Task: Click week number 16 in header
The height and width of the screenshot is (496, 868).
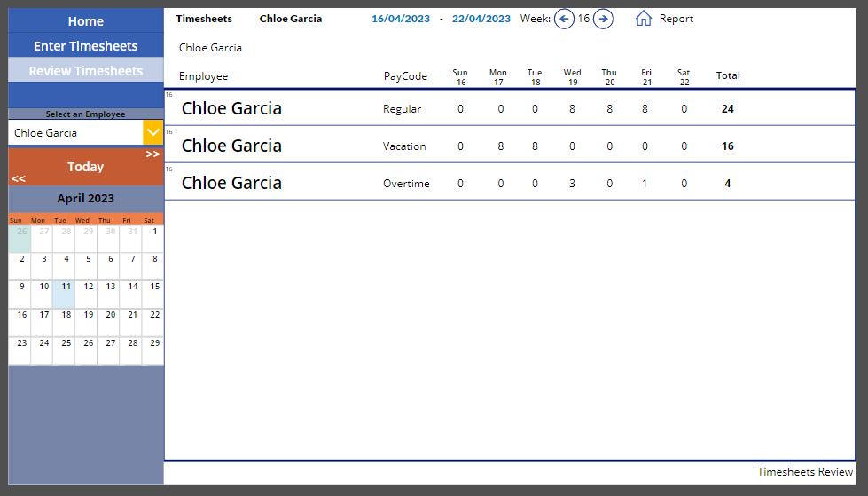Action: click(x=583, y=19)
